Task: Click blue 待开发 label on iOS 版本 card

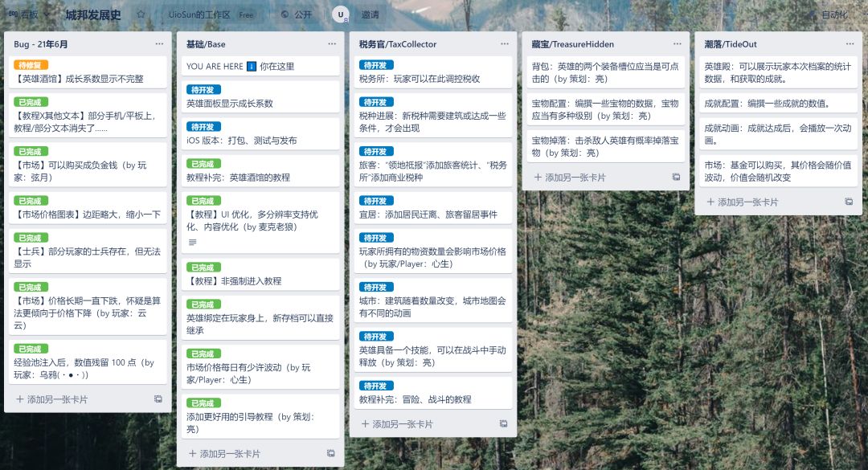Action: tap(203, 127)
